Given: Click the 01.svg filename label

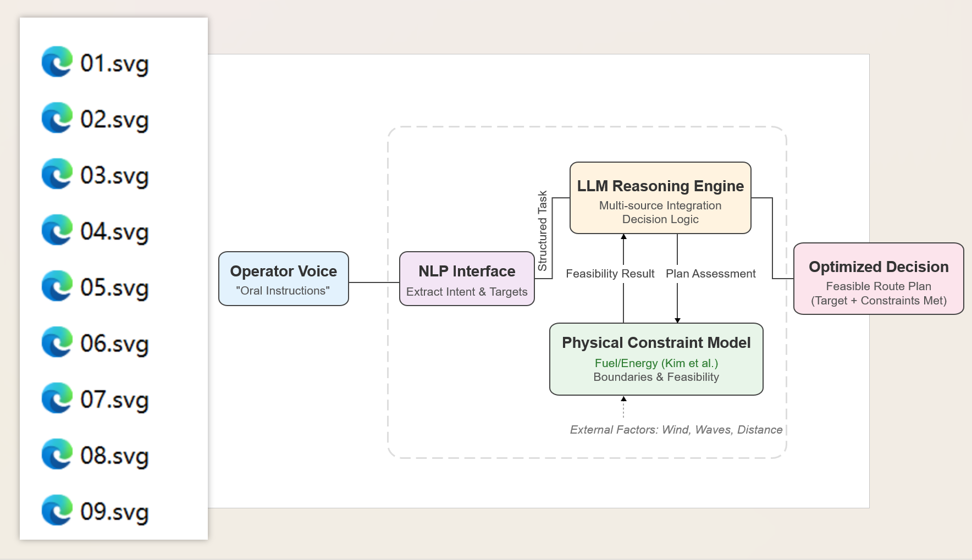Looking at the screenshot, I should (x=114, y=64).
